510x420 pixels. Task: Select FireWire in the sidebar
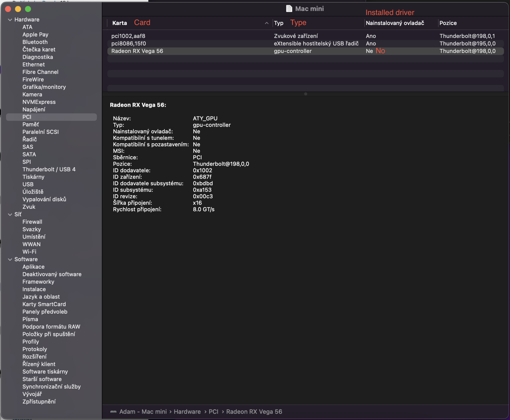pos(33,80)
